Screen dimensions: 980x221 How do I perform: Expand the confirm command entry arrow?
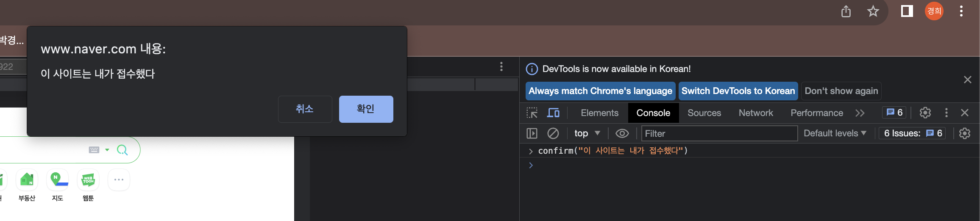(531, 151)
